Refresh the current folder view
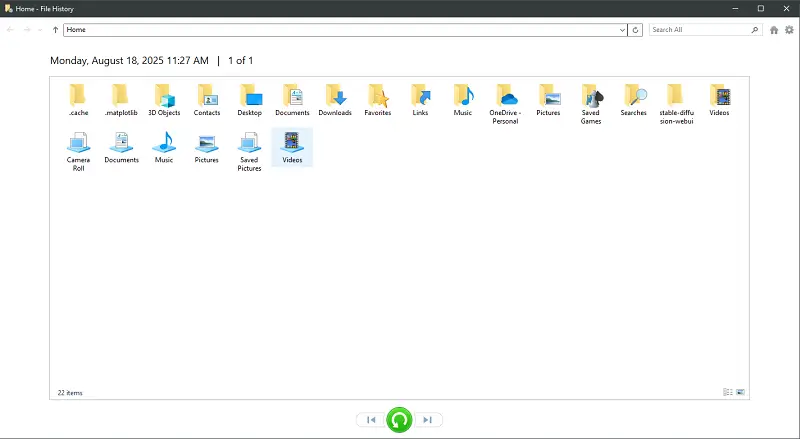 (636, 30)
